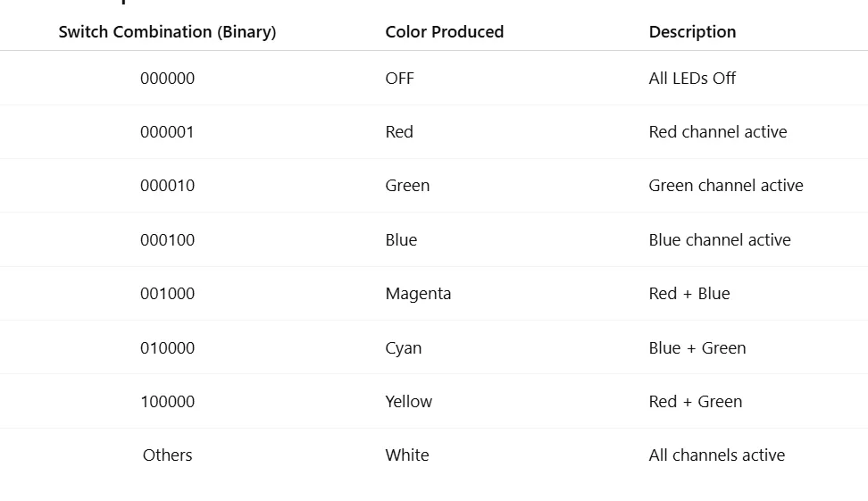The width and height of the screenshot is (868, 501).
Task: Click the 000001 binary value
Action: point(167,132)
